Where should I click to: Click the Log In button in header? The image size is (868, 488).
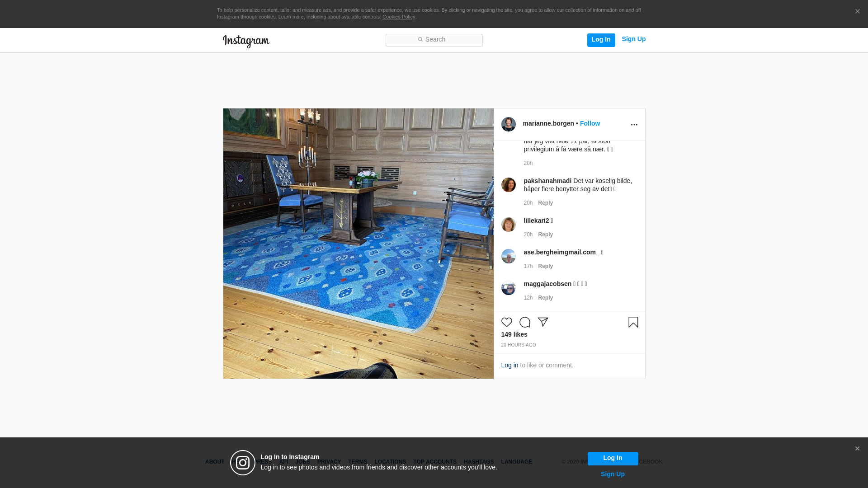(x=601, y=40)
